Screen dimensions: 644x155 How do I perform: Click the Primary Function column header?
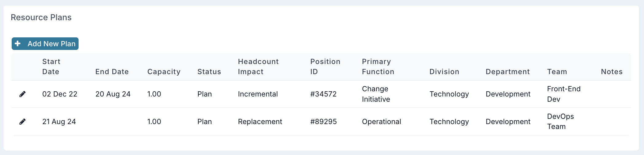378,66
